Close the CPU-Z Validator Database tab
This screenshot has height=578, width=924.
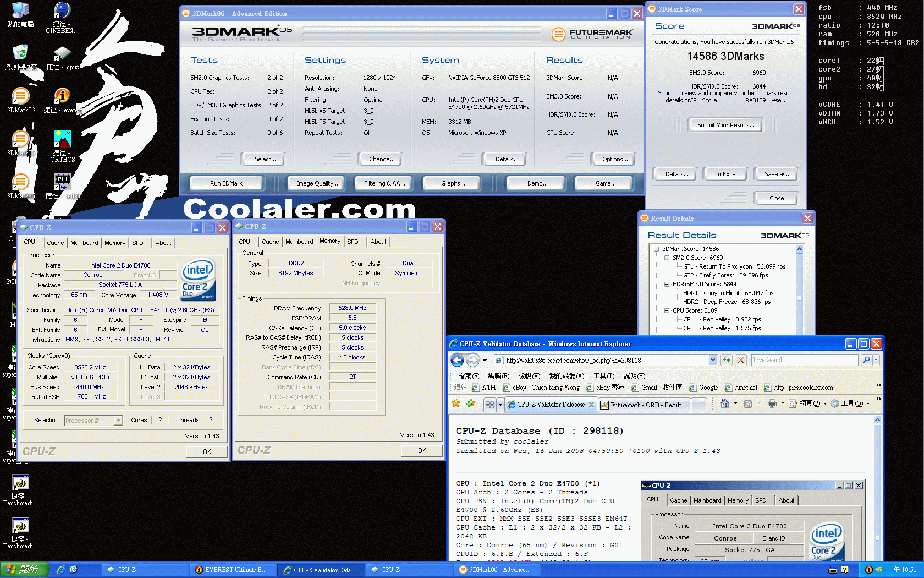click(591, 405)
